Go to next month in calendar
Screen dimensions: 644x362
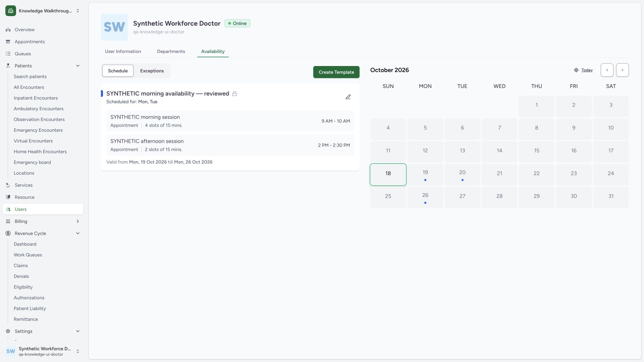click(x=623, y=70)
